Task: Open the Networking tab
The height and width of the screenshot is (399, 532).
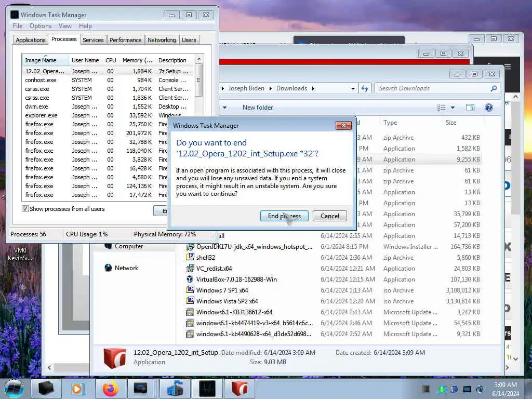Action: pos(162,40)
